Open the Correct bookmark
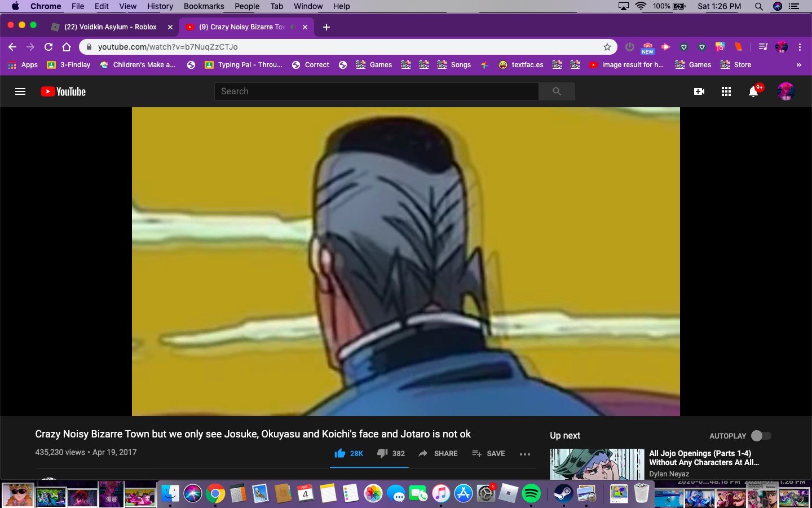Screen dimensions: 812x508 pos(311,65)
